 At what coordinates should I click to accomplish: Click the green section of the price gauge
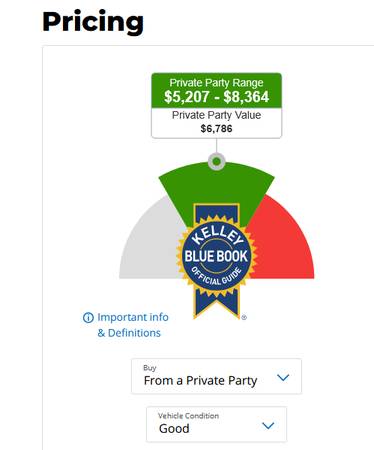tap(216, 185)
